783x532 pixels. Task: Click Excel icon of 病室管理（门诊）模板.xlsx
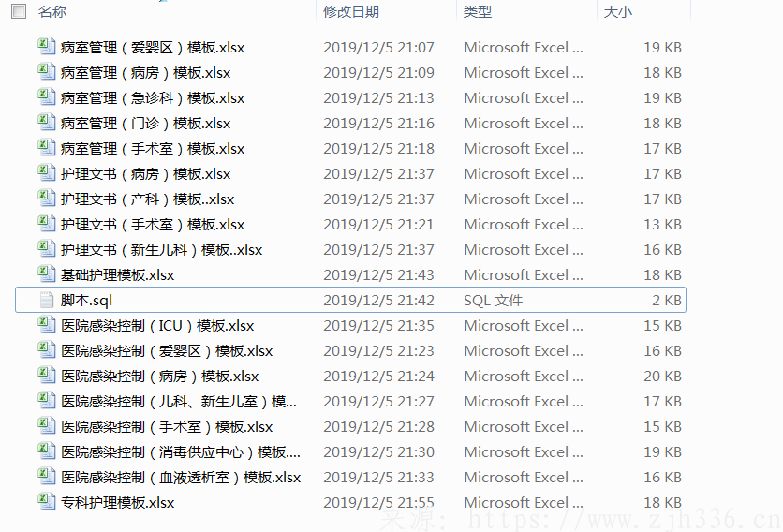coord(47,123)
